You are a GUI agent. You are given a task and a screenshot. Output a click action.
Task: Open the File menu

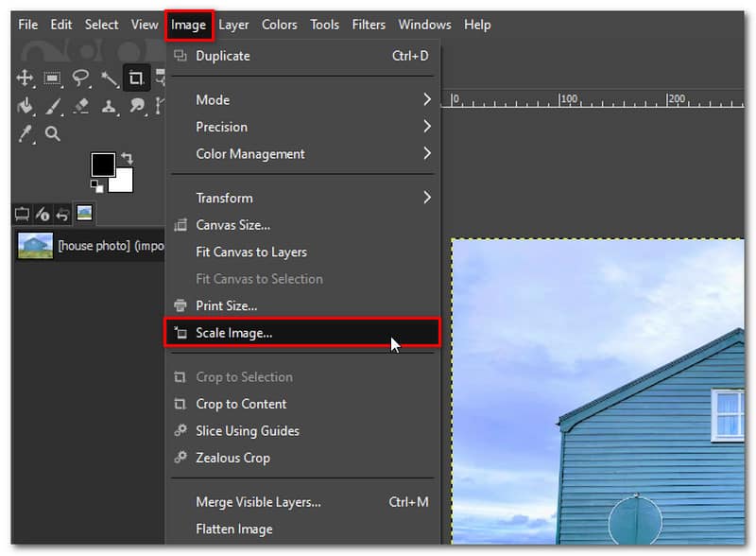pos(28,25)
